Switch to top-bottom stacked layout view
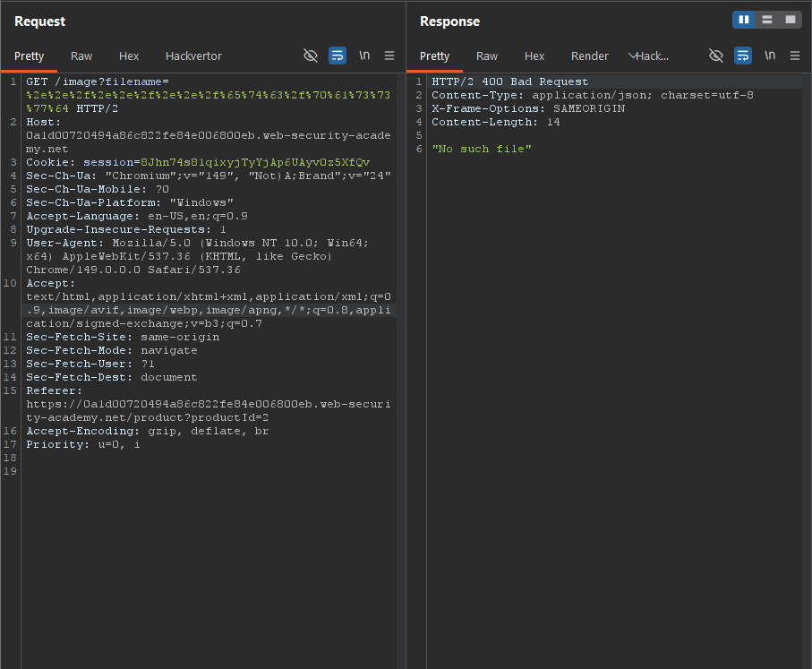Image resolution: width=812 pixels, height=669 pixels. coord(767,20)
